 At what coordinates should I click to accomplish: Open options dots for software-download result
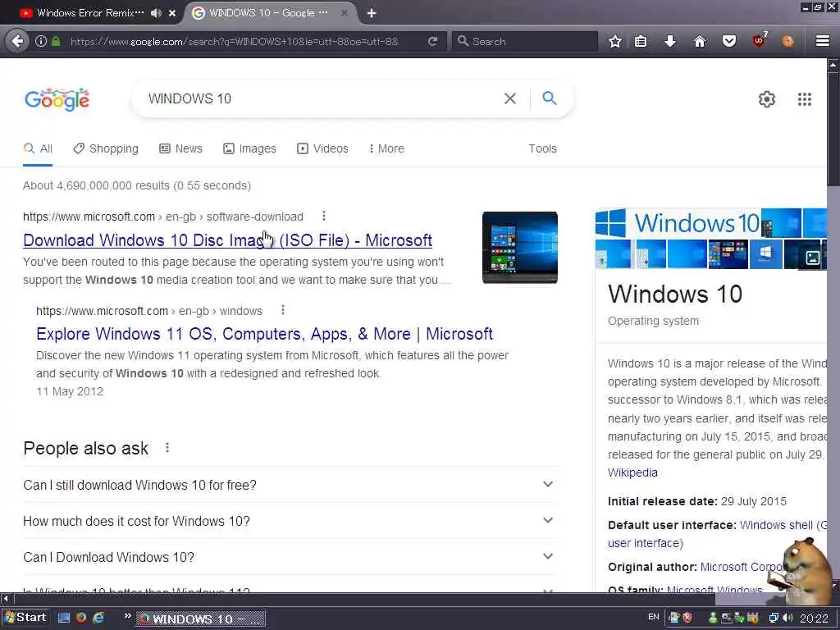click(x=323, y=216)
